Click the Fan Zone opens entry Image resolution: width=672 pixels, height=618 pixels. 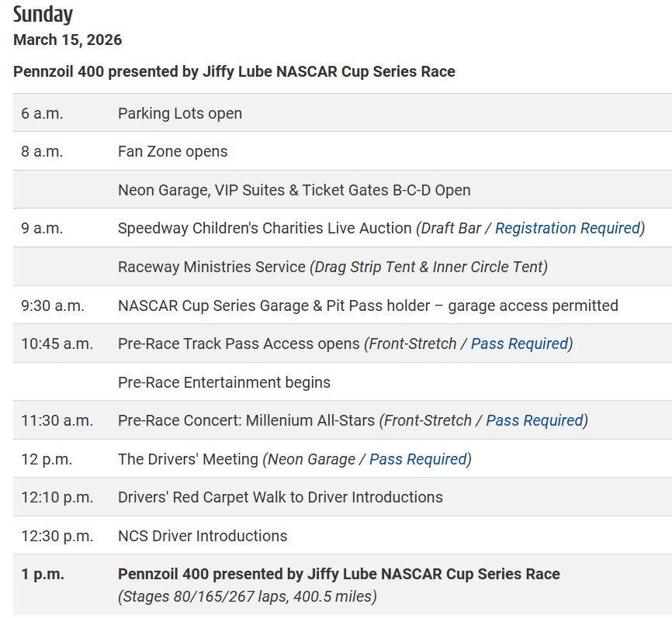click(x=172, y=151)
